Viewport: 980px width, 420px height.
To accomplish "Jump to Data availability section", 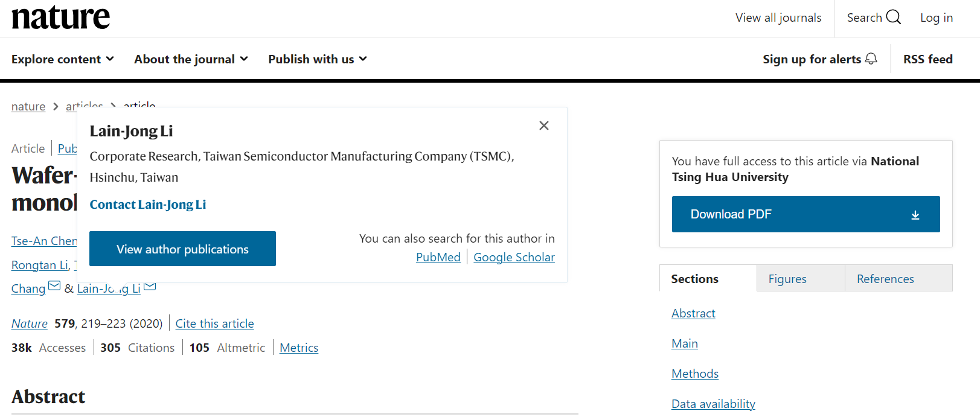I will pyautogui.click(x=713, y=404).
